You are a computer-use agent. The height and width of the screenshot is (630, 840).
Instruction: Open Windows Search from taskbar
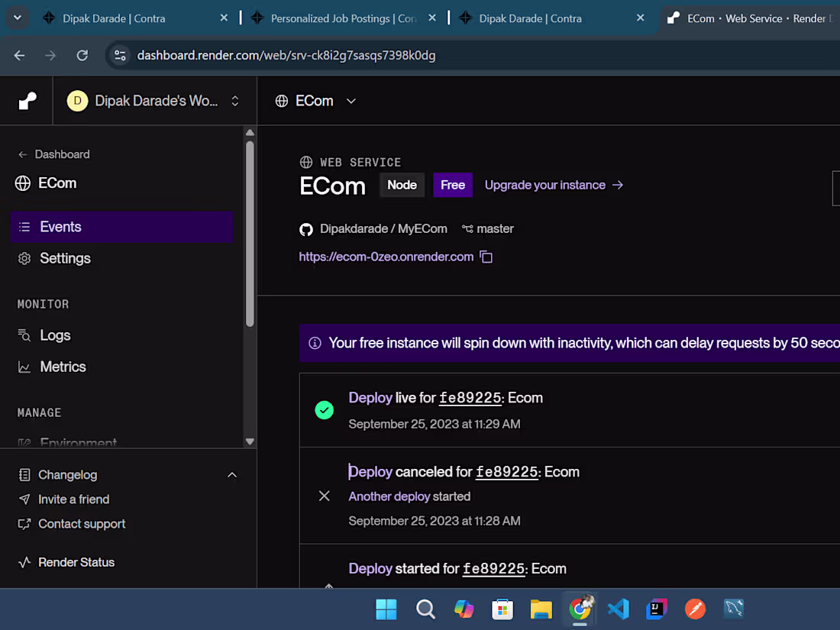point(425,609)
